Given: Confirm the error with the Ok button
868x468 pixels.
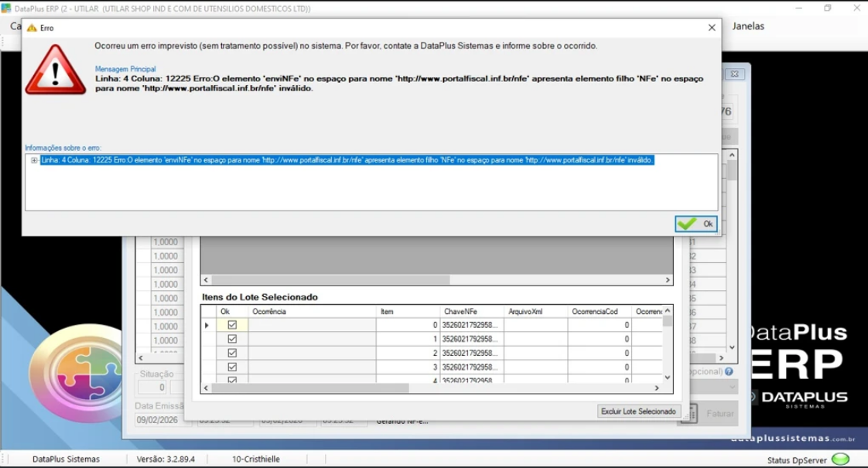Looking at the screenshot, I should pyautogui.click(x=695, y=224).
